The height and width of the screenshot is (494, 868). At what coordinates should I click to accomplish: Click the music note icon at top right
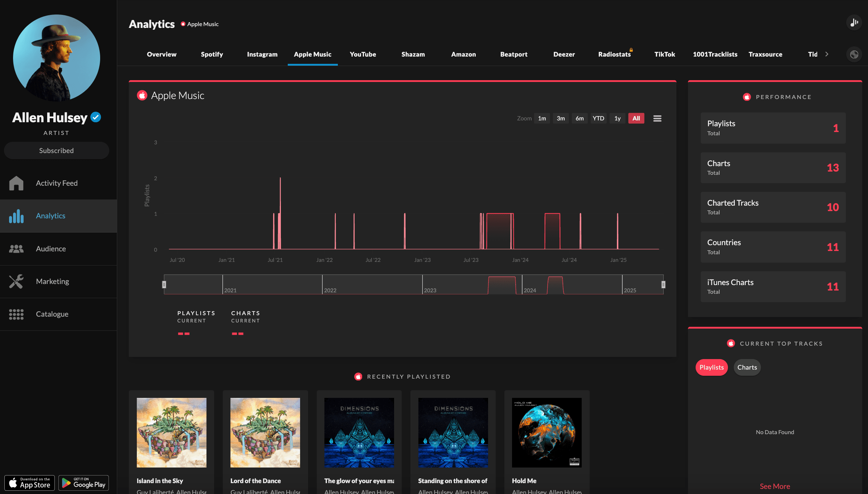(x=854, y=22)
